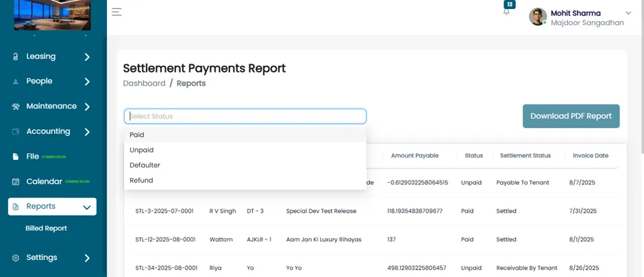Click the Status column header

pyautogui.click(x=473, y=156)
